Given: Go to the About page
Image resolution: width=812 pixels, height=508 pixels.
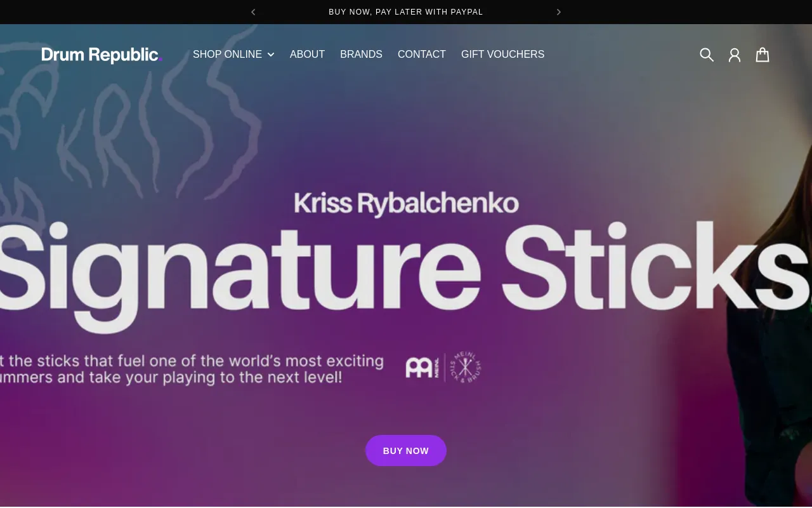Looking at the screenshot, I should pyautogui.click(x=307, y=55).
